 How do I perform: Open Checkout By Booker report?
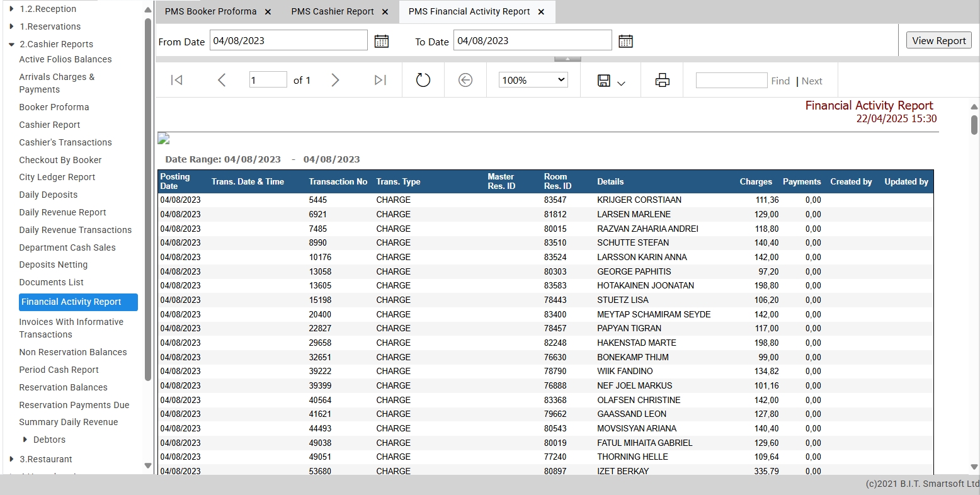60,160
